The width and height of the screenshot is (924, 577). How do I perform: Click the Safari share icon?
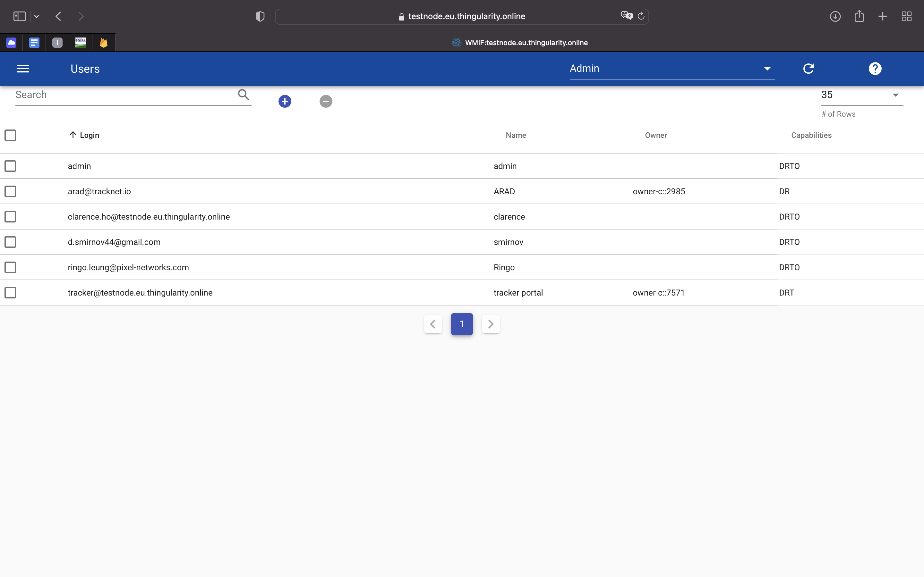(859, 16)
